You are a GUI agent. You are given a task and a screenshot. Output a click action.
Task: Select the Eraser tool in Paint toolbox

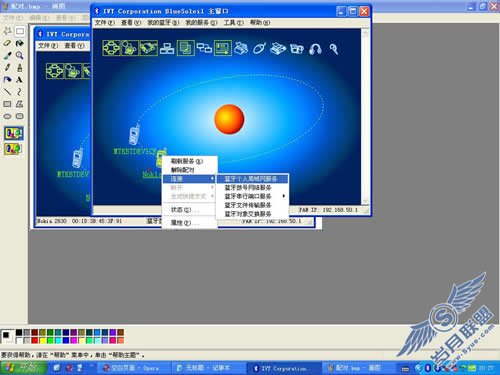[7, 43]
